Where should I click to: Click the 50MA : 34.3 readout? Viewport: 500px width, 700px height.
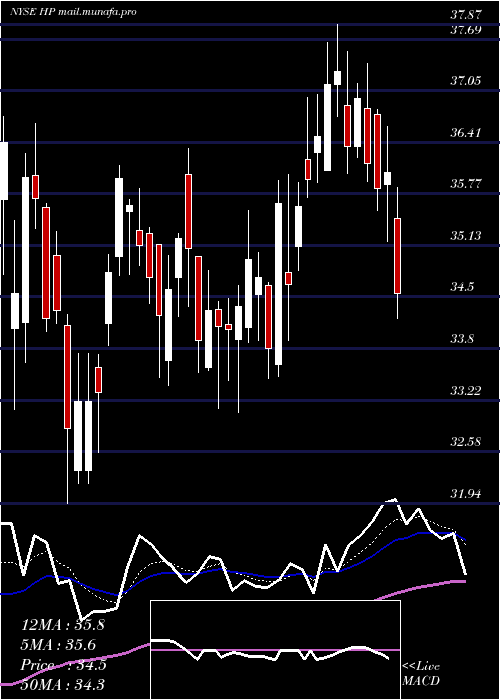pyautogui.click(x=62, y=684)
